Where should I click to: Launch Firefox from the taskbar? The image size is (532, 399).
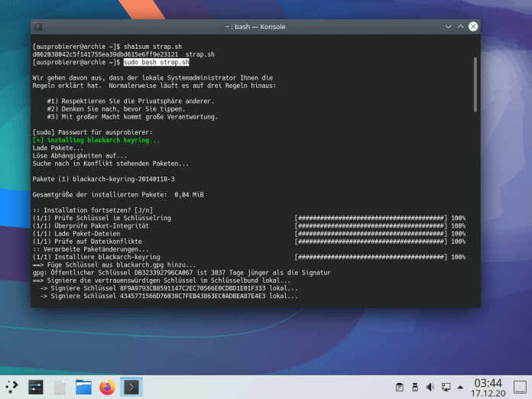(108, 387)
